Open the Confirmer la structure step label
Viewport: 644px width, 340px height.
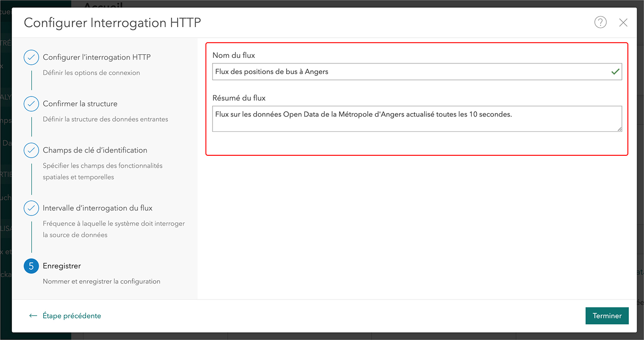80,104
